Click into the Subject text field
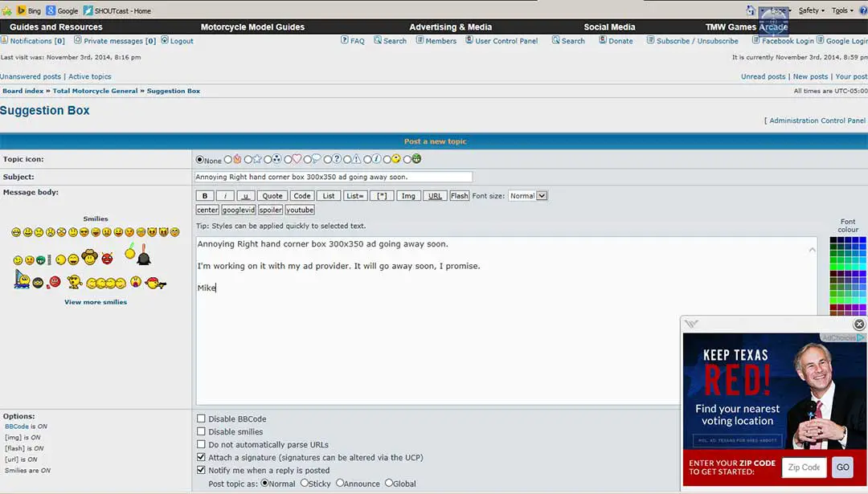This screenshot has height=494, width=868. 334,177
